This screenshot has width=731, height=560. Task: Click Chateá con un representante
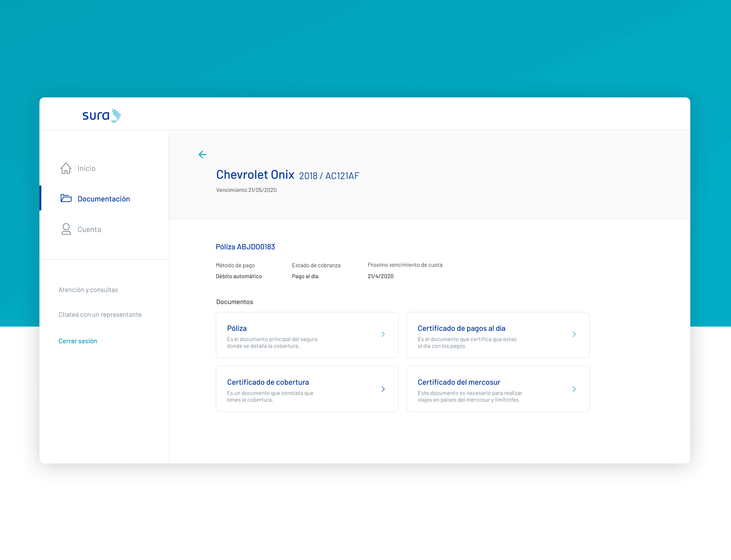100,314
